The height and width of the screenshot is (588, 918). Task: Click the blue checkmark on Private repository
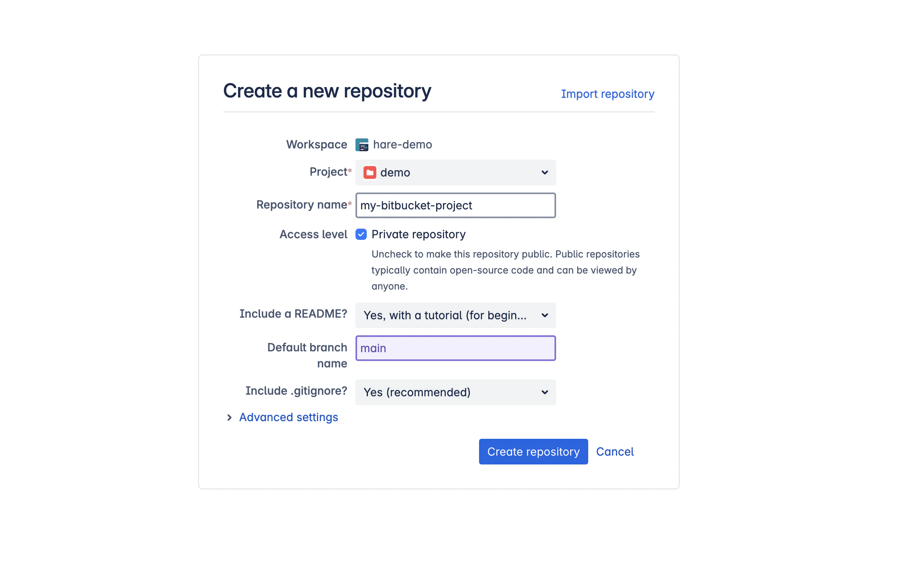coord(361,234)
